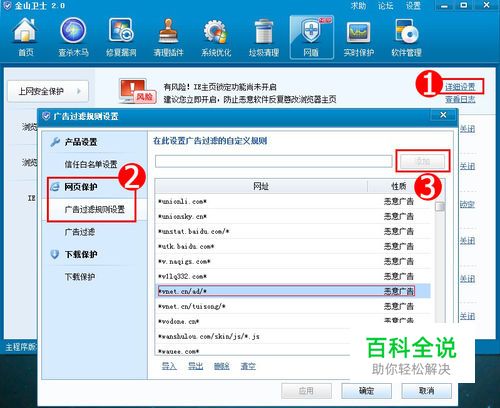This screenshot has height=408, width=500.
Task: Select the *unionsky.cn* rule row
Action: pos(293,216)
